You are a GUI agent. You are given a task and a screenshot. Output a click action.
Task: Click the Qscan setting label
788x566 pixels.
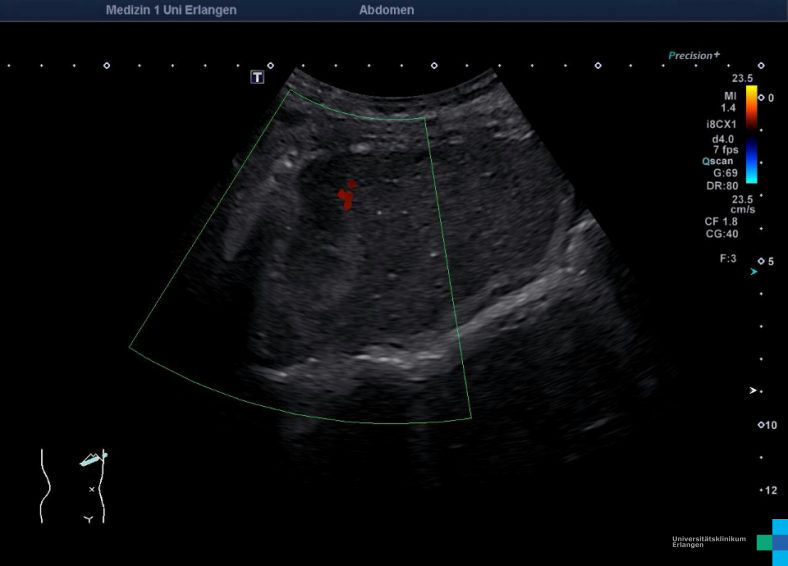pos(719,160)
